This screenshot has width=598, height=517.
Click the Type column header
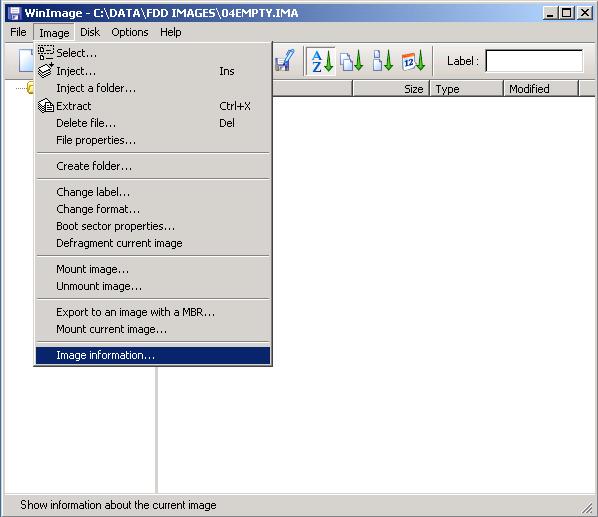pyautogui.click(x=466, y=89)
